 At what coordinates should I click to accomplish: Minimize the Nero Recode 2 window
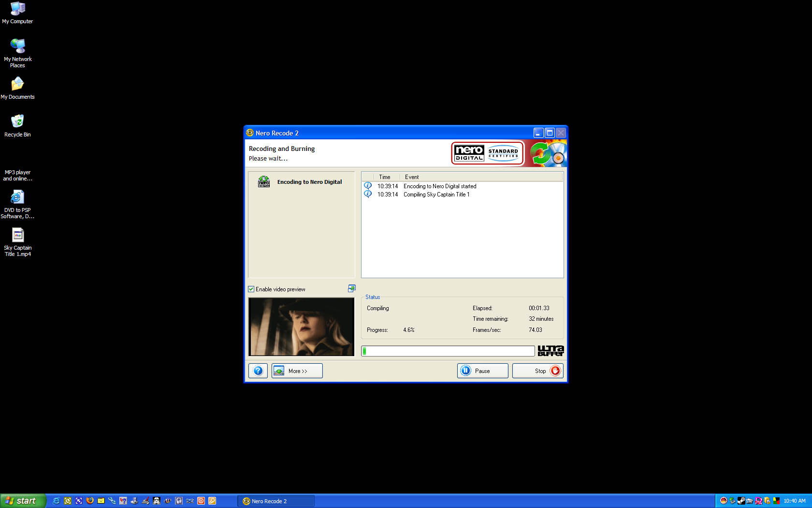[538, 133]
